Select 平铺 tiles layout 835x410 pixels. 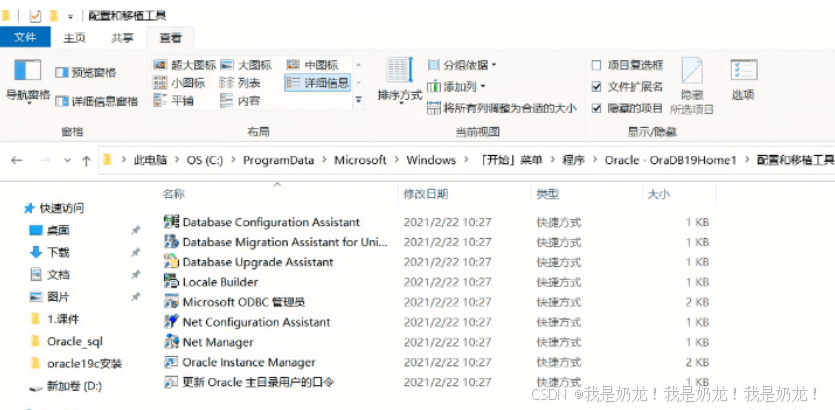pyautogui.click(x=174, y=100)
